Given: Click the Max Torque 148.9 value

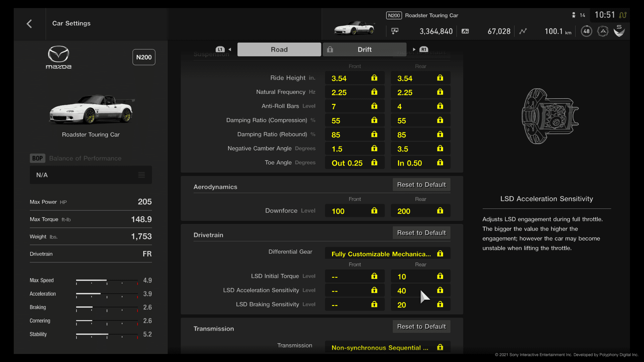Looking at the screenshot, I should coord(141,219).
